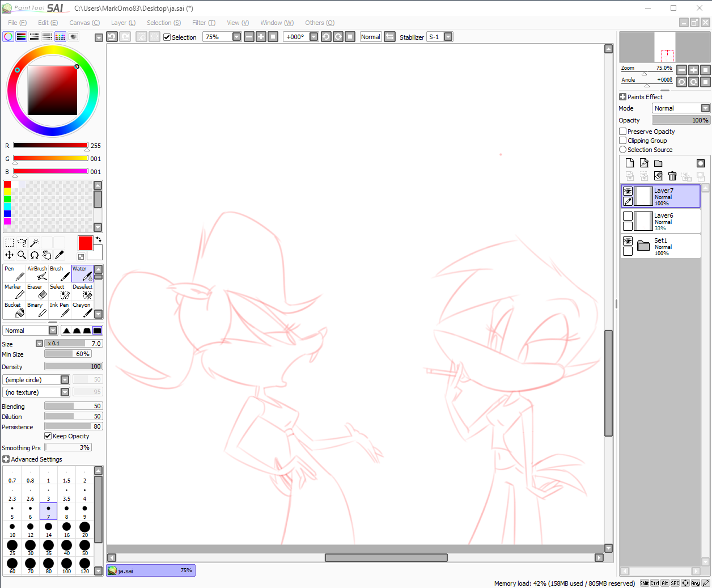Swap foreground and background colors
The height and width of the screenshot is (588, 712).
(99, 240)
